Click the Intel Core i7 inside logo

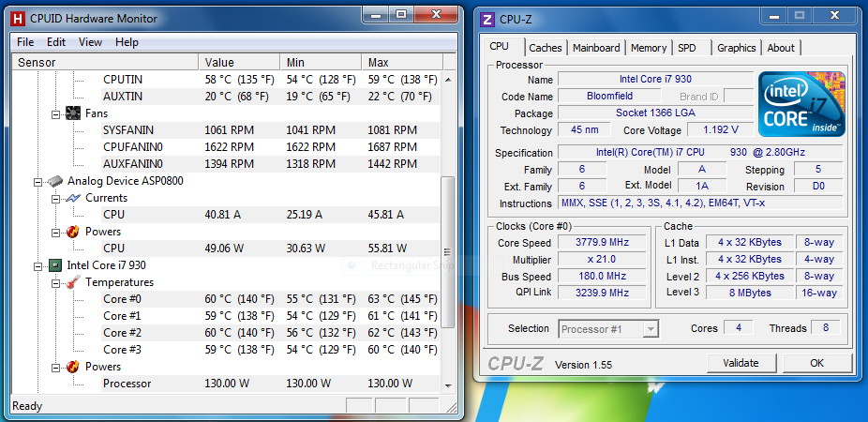pyautogui.click(x=801, y=103)
